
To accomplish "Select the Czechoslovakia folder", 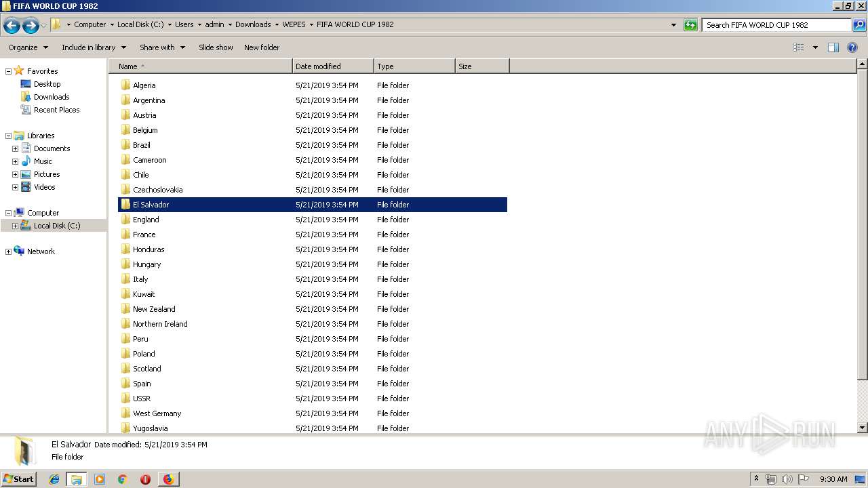I will coord(313,190).
